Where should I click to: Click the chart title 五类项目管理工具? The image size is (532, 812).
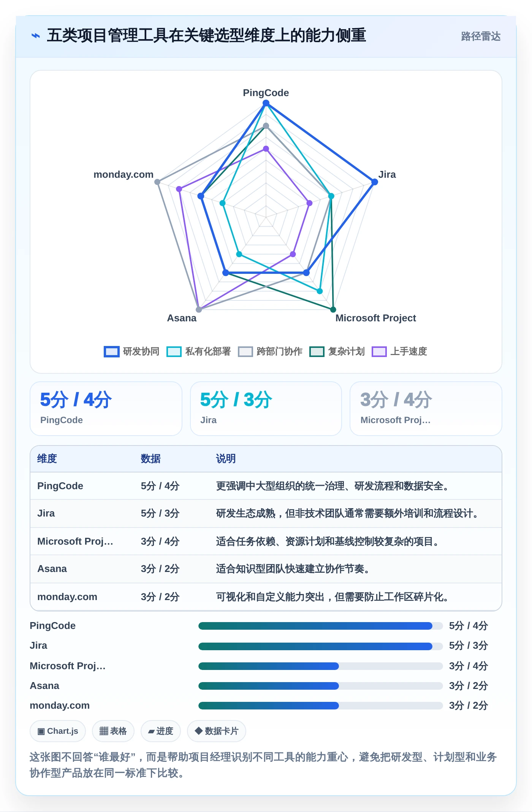click(x=206, y=35)
